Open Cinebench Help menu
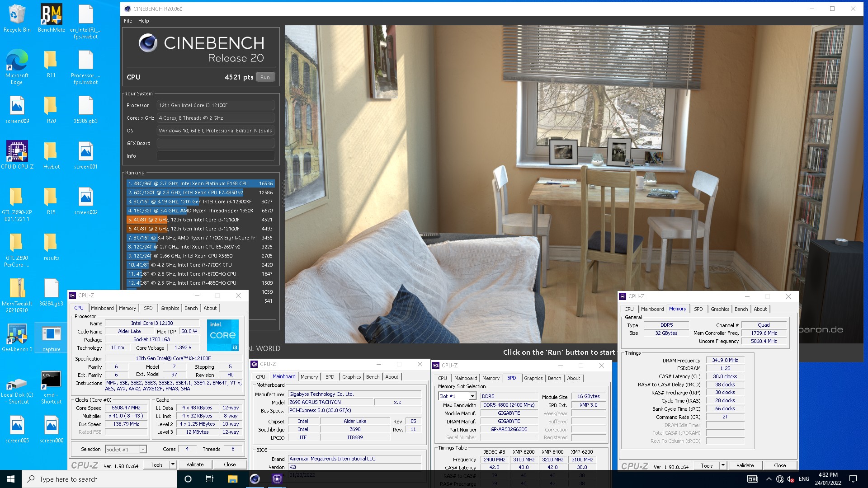This screenshot has height=488, width=868. [143, 21]
